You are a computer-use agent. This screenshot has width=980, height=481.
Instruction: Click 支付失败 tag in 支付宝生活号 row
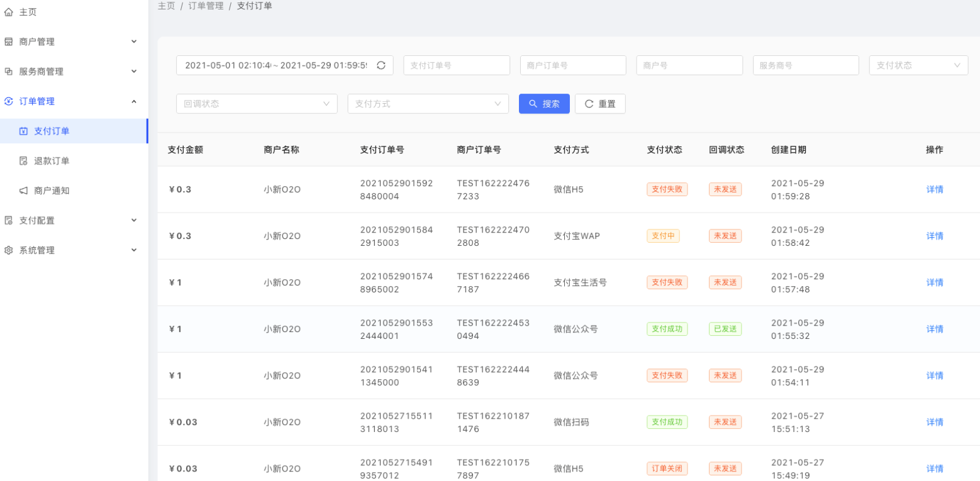[667, 282]
